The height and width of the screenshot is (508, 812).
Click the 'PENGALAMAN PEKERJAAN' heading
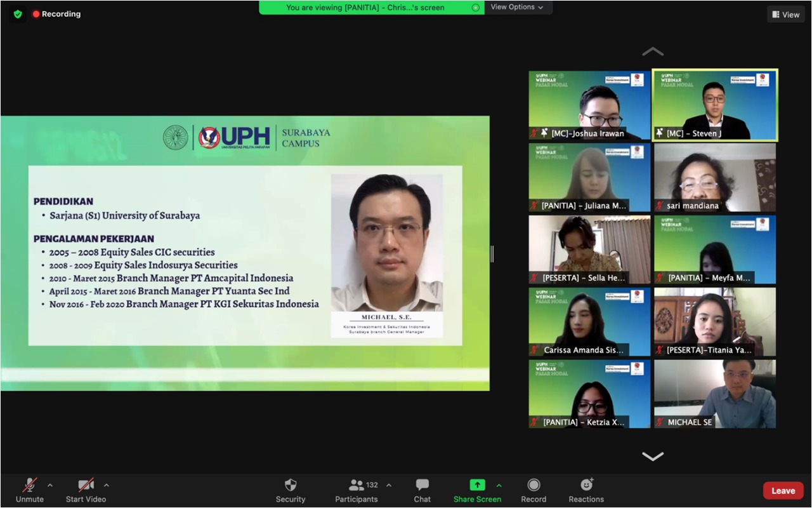coord(94,239)
